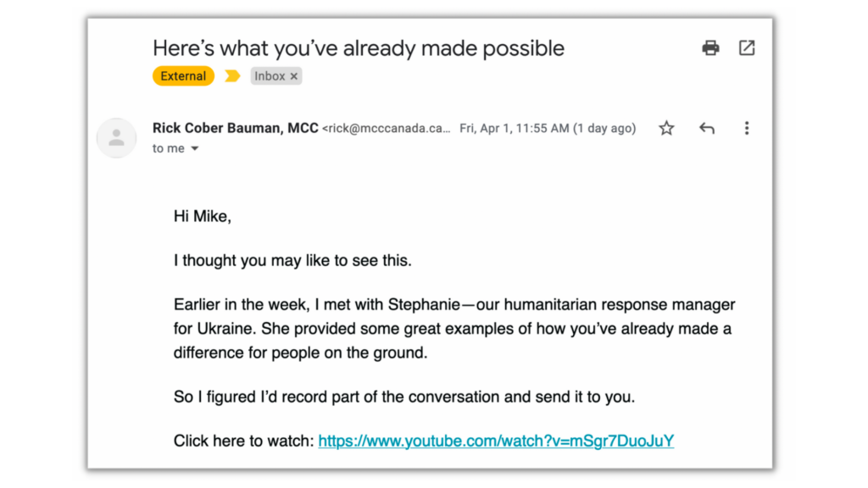The image size is (868, 488).
Task: Print this email using the printer icon
Action: coord(710,48)
